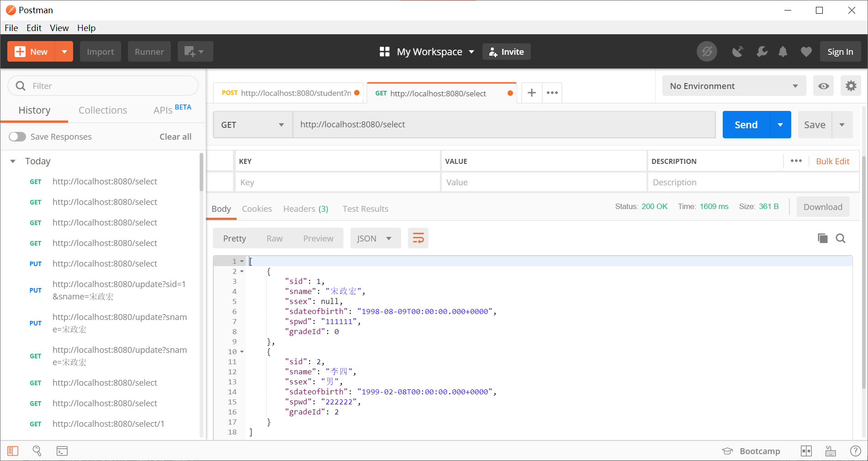This screenshot has height=461, width=868.
Task: Switch to response Headers (3) tab
Action: point(306,209)
